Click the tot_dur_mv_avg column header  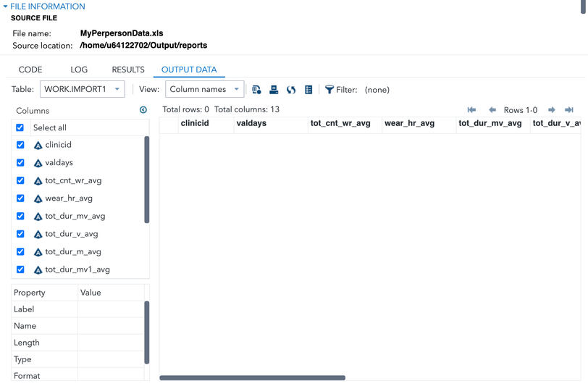[x=492, y=125]
